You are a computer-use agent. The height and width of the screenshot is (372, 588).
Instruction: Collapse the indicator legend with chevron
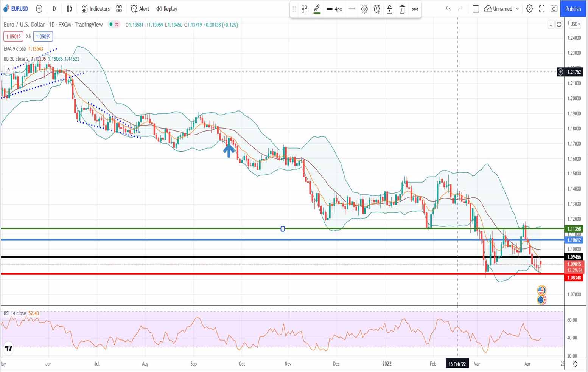tap(8, 70)
